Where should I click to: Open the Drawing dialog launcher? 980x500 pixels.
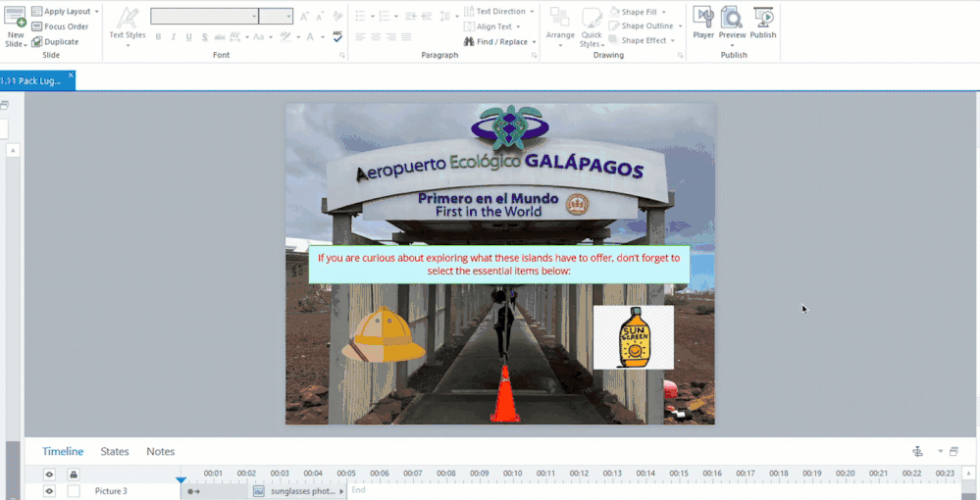(x=680, y=56)
